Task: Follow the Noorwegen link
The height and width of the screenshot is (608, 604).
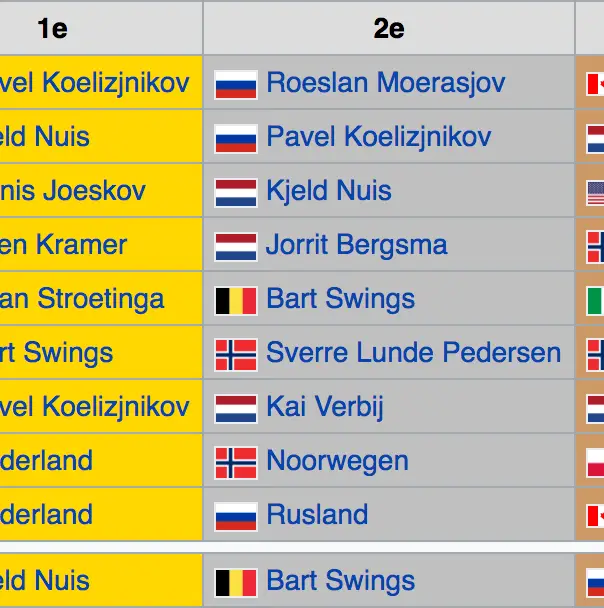Action: point(337,461)
